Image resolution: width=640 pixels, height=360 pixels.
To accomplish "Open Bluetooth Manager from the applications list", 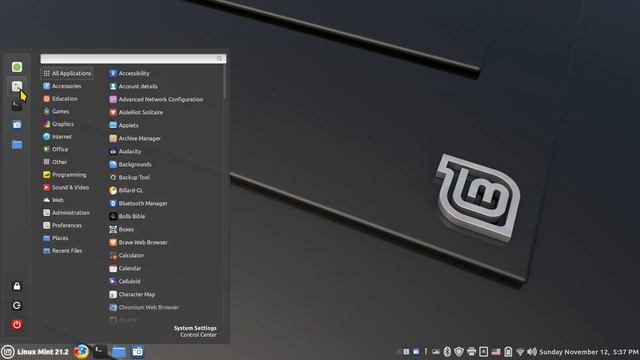I will tap(138, 203).
